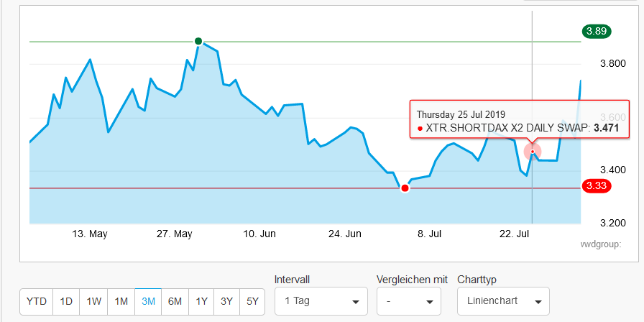
Task: Select the active 3M range
Action: (x=148, y=302)
